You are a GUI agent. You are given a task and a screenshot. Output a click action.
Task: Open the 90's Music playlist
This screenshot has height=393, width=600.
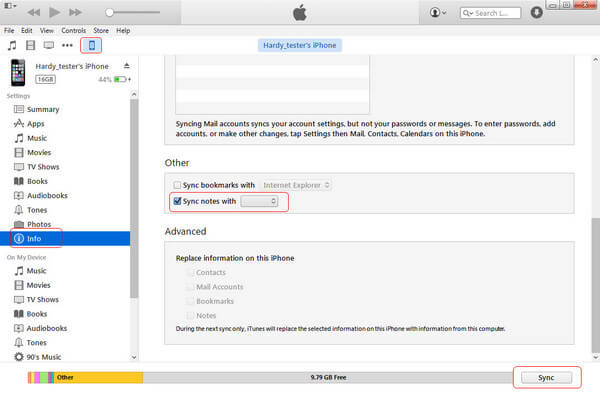65,357
